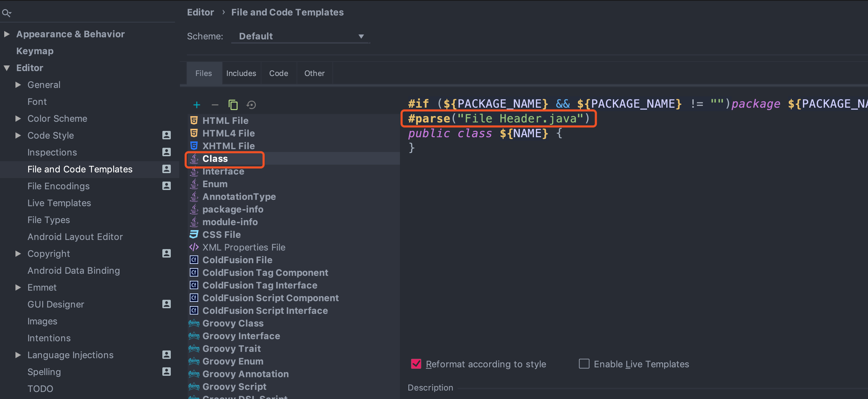Switch to the Other tab
The width and height of the screenshot is (868, 399).
click(314, 73)
